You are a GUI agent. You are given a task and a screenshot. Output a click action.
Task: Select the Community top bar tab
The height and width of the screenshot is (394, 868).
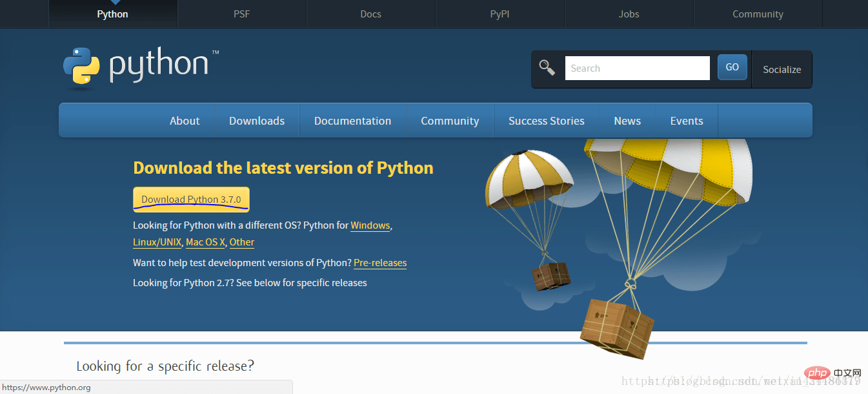[758, 14]
